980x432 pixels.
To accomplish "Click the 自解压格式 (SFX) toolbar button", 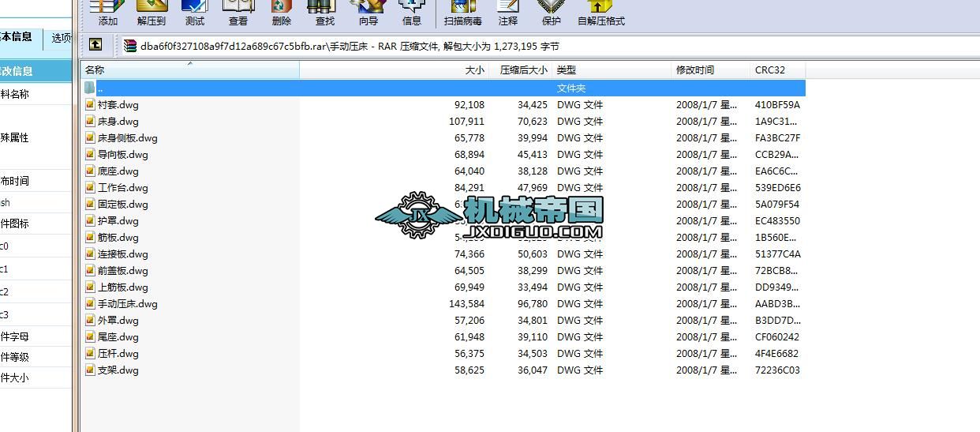I will coord(601,13).
